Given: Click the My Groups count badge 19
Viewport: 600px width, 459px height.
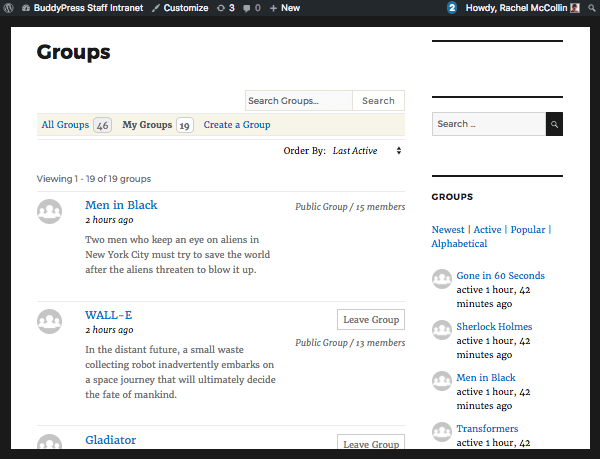Looking at the screenshot, I should point(185,125).
